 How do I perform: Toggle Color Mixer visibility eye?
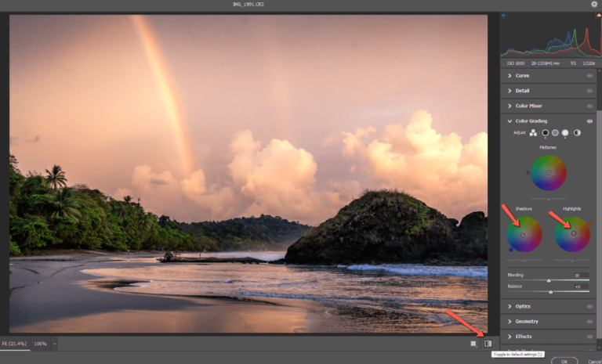pyautogui.click(x=589, y=106)
